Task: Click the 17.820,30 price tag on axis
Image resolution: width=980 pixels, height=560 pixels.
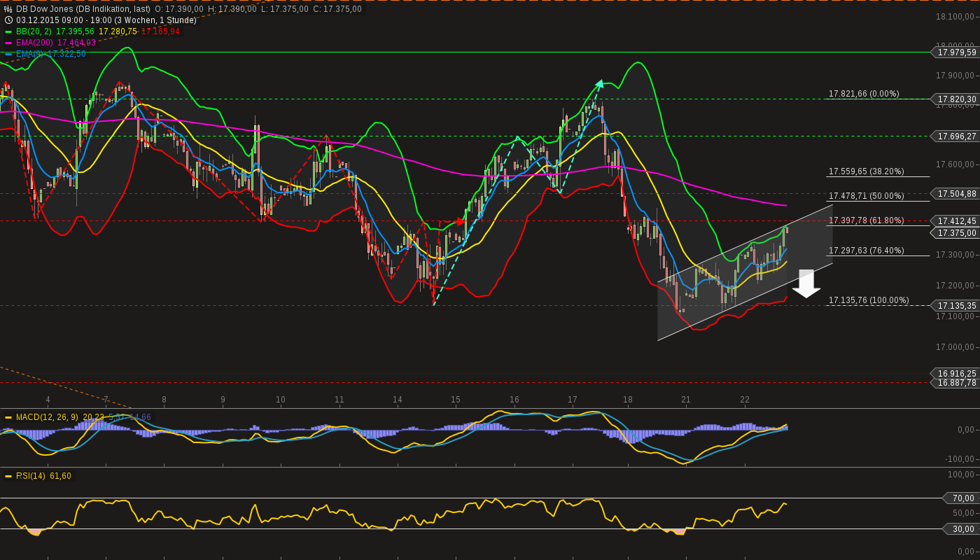Action: 955,99
